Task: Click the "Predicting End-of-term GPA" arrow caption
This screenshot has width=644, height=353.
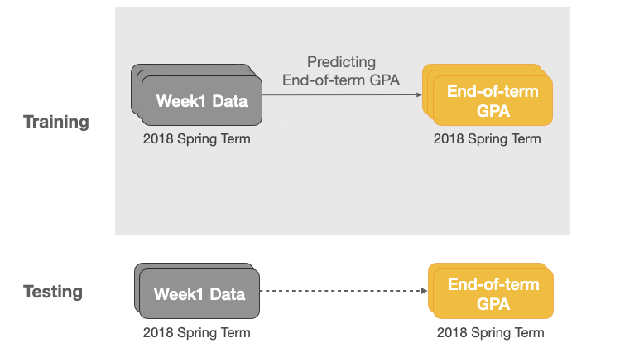Action: [x=341, y=71]
